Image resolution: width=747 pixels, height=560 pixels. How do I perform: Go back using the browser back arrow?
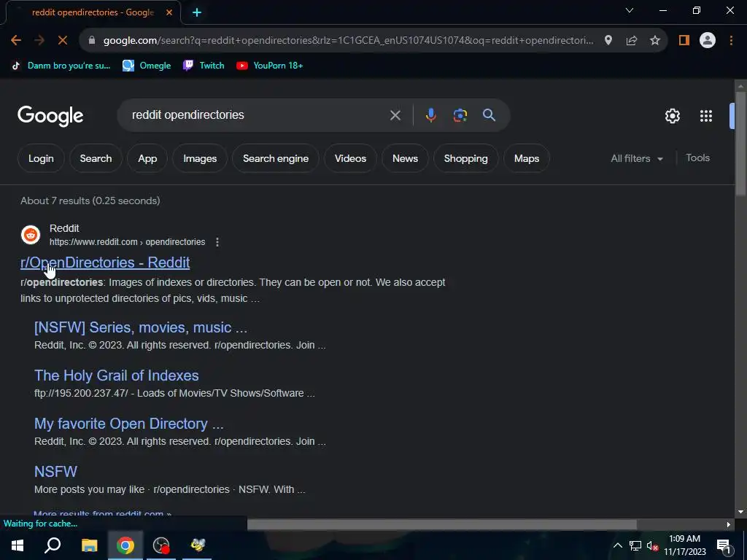click(16, 41)
